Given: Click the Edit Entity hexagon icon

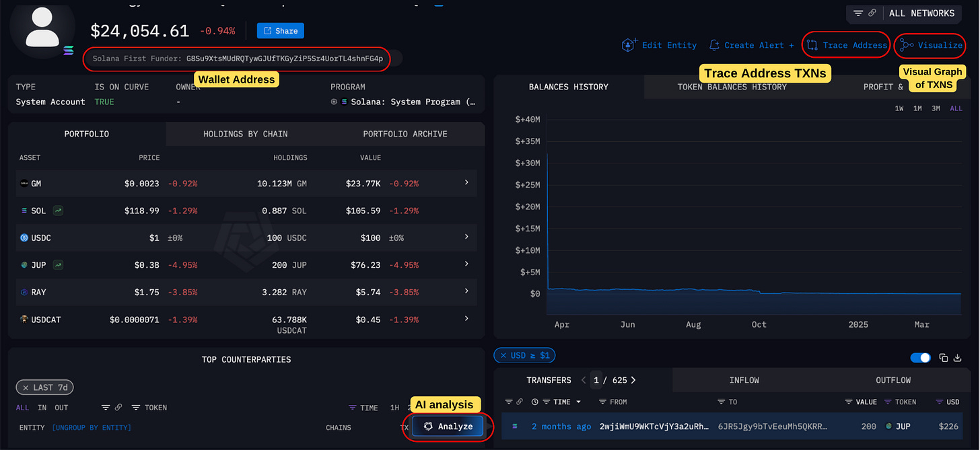Looking at the screenshot, I should [x=629, y=45].
